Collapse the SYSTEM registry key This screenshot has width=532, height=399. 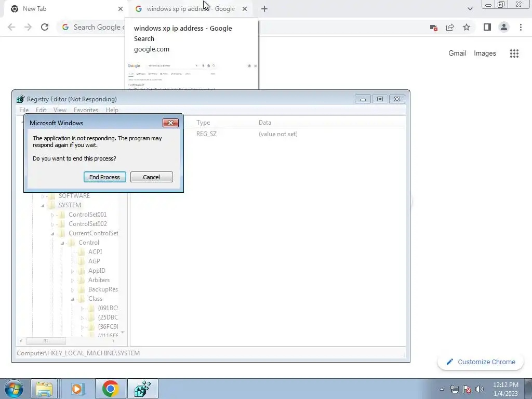[43, 206]
